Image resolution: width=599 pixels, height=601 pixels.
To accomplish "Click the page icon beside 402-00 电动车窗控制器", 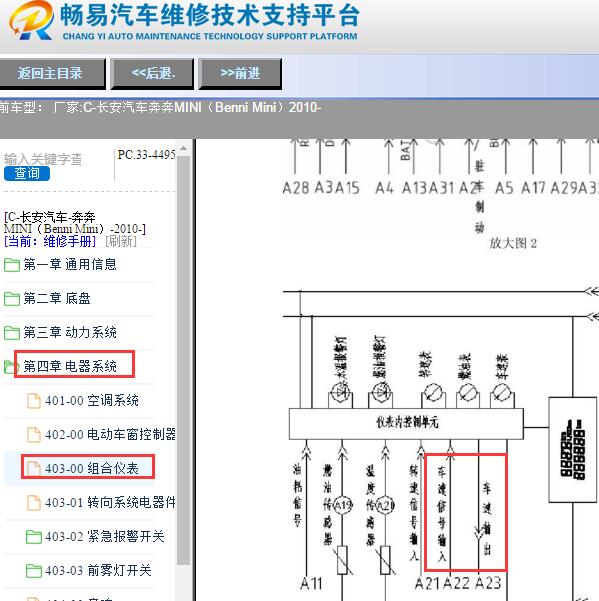I will pyautogui.click(x=34, y=435).
